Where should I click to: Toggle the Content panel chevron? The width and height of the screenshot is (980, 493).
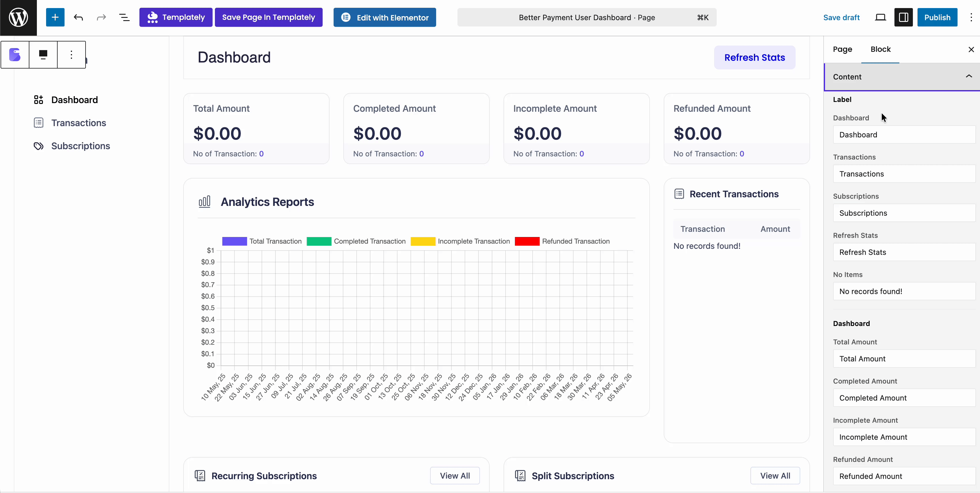968,77
